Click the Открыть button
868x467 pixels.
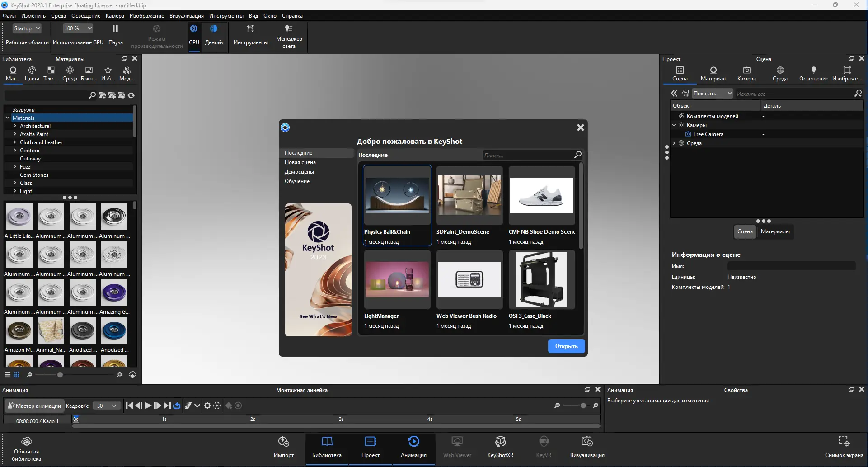(x=566, y=346)
